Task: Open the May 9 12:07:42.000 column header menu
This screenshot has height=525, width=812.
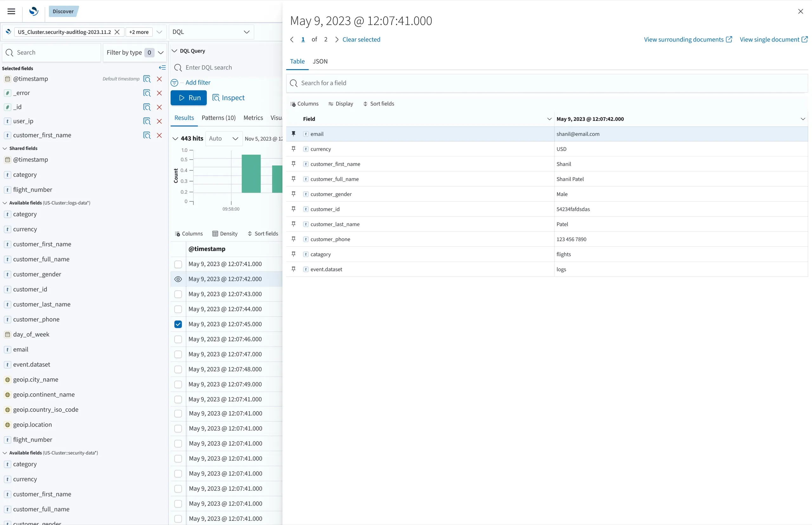Action: pyautogui.click(x=802, y=119)
